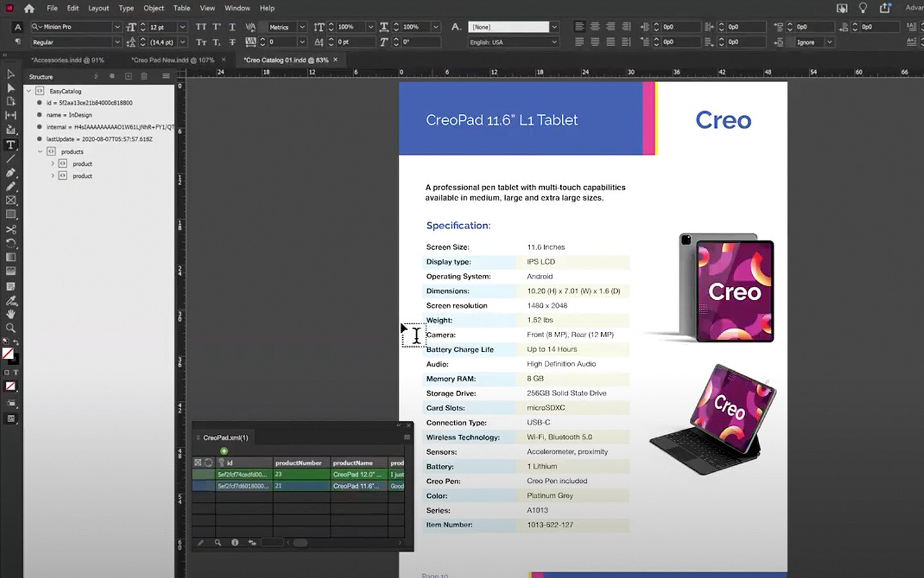Toggle Paragraph Formatting Controls mode
Screen dimensions: 924x578
pyautogui.click(x=17, y=42)
